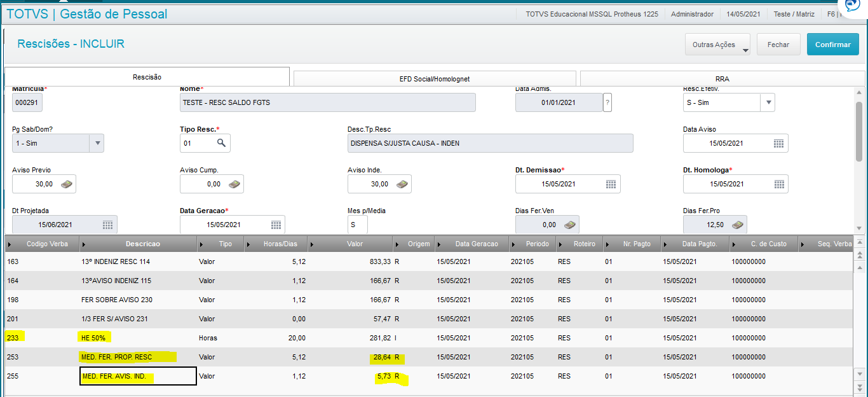
Task: Open calendar icon in Dt Projetada field
Action: point(108,225)
